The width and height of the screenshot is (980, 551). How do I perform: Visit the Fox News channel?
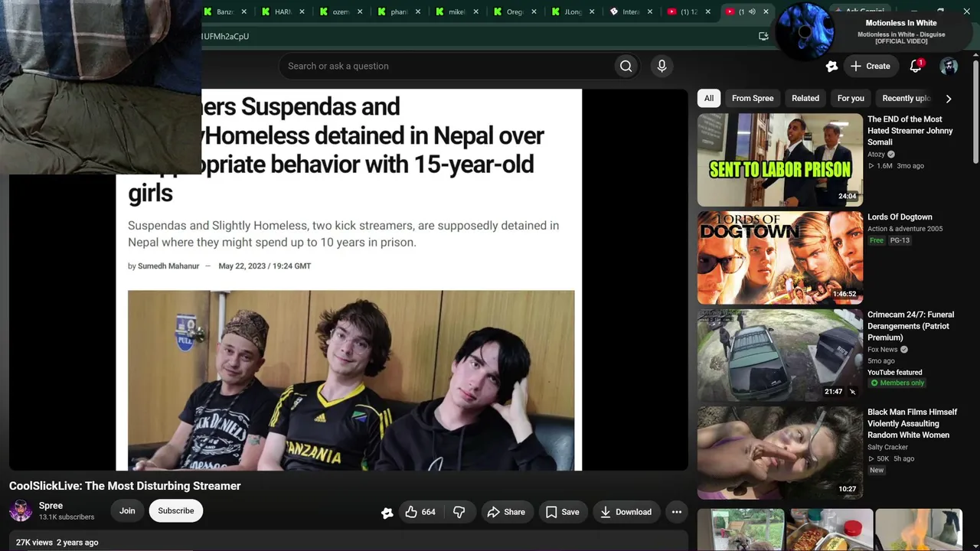point(883,350)
